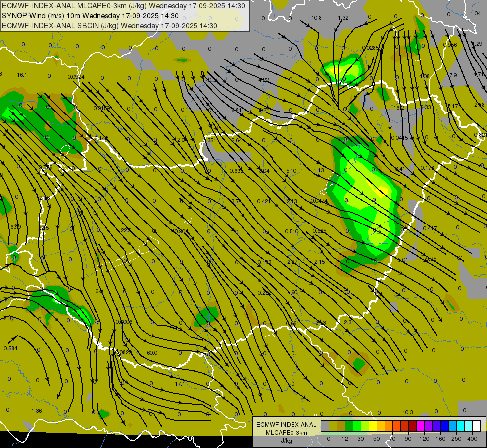Pick the dark red legend swatch
487x448 pixels.
coord(413,426)
